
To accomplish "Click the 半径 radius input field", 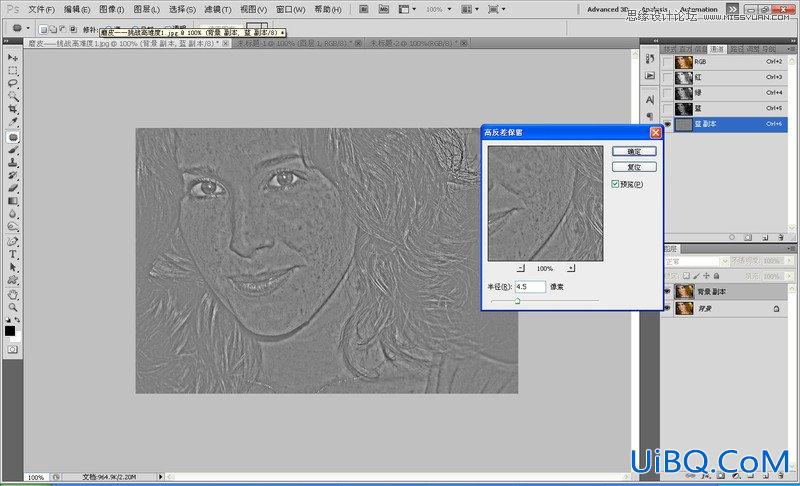I will (x=530, y=287).
